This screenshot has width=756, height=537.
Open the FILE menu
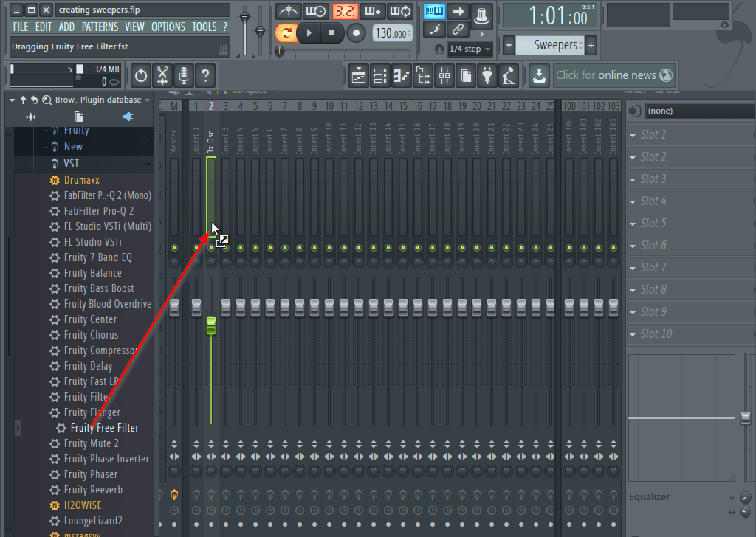tap(21, 27)
